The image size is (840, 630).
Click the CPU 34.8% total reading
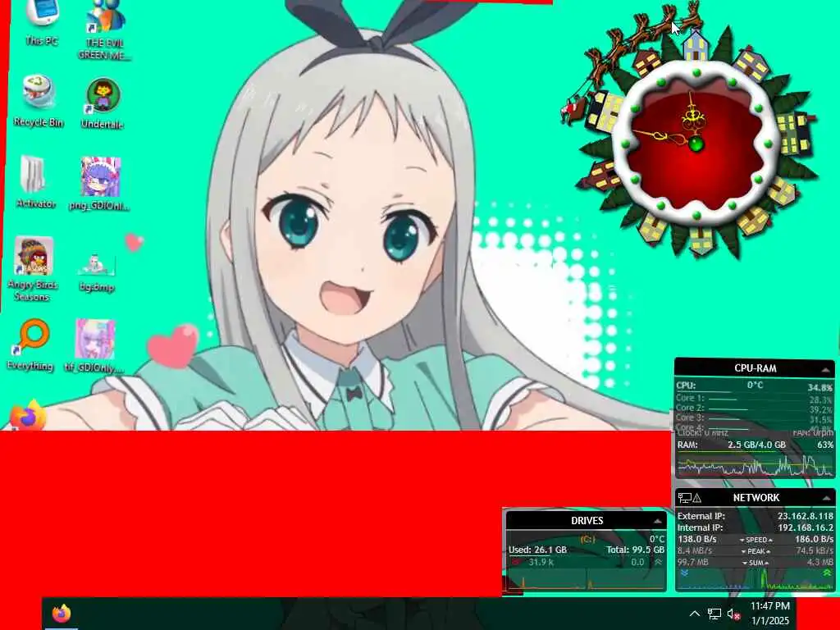click(820, 387)
